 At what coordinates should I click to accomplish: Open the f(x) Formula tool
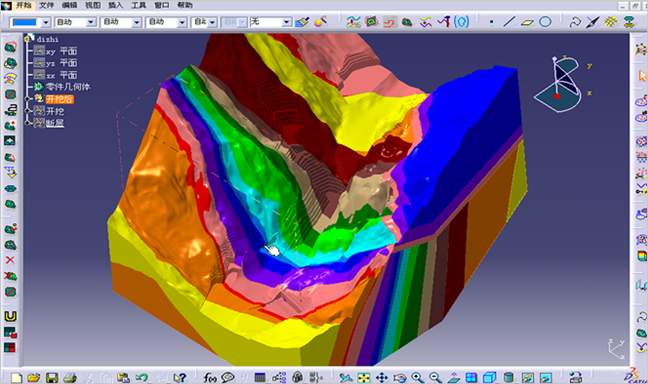[x=210, y=377]
